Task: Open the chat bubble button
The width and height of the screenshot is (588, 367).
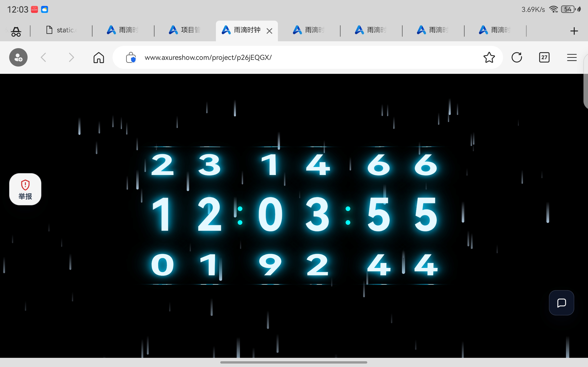Action: [562, 303]
